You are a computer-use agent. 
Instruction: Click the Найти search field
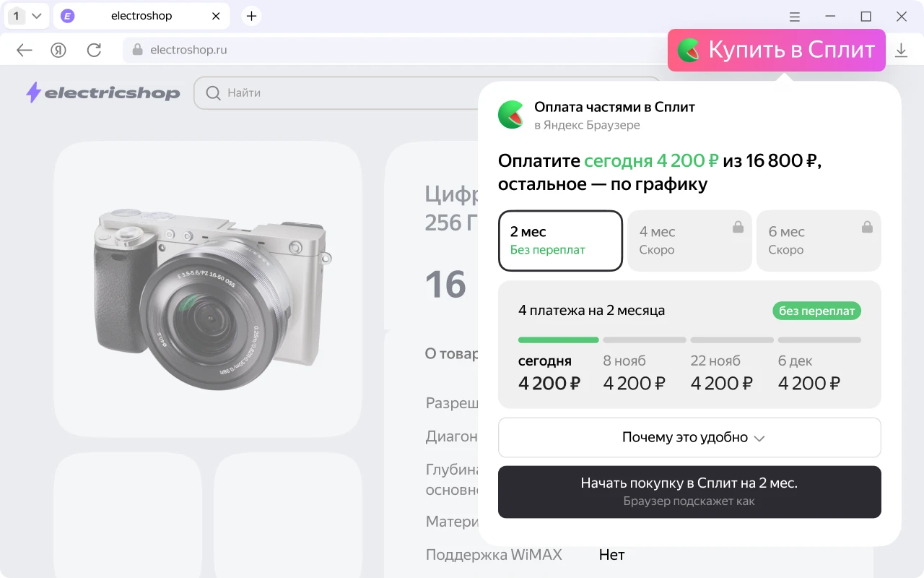click(x=427, y=92)
